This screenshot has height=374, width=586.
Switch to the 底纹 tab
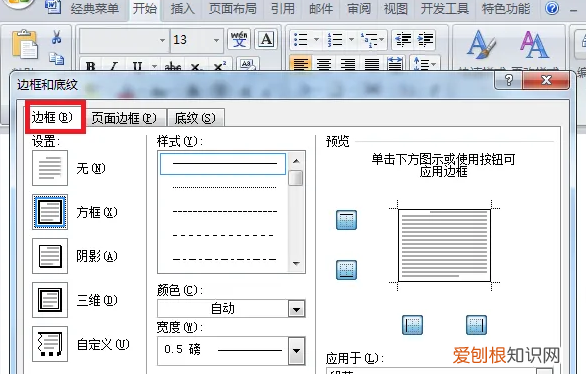[x=195, y=118]
